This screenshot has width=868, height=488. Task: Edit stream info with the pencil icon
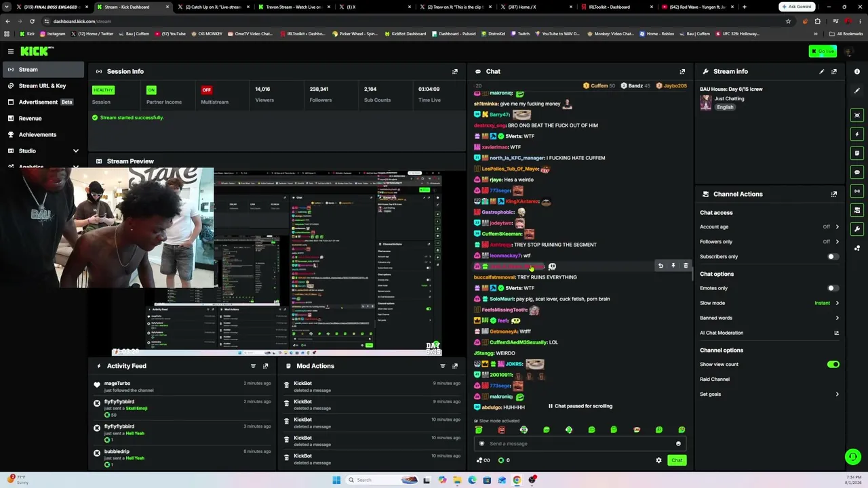(822, 71)
